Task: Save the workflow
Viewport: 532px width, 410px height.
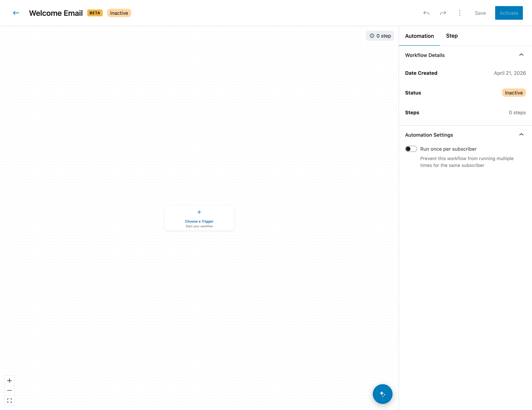Action: [480, 13]
